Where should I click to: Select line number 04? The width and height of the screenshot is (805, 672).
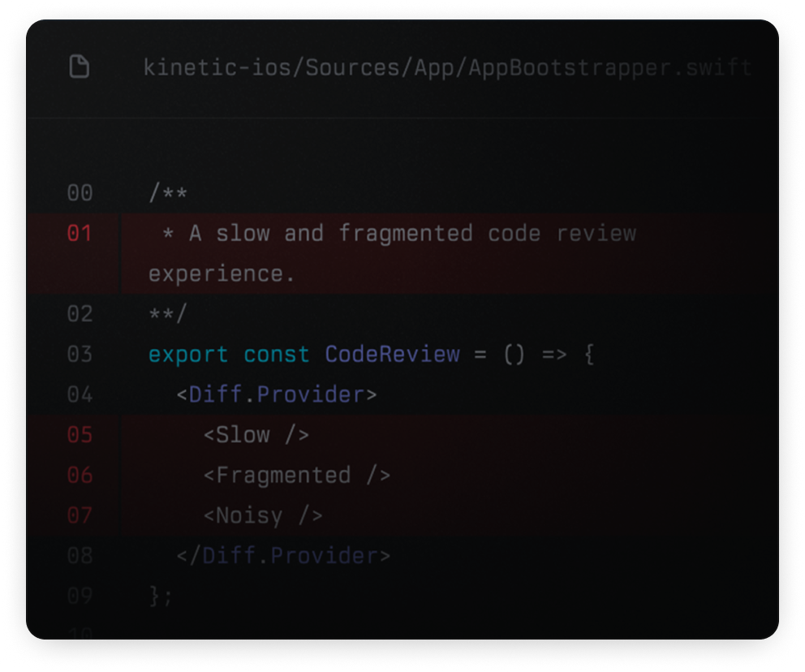click(80, 394)
